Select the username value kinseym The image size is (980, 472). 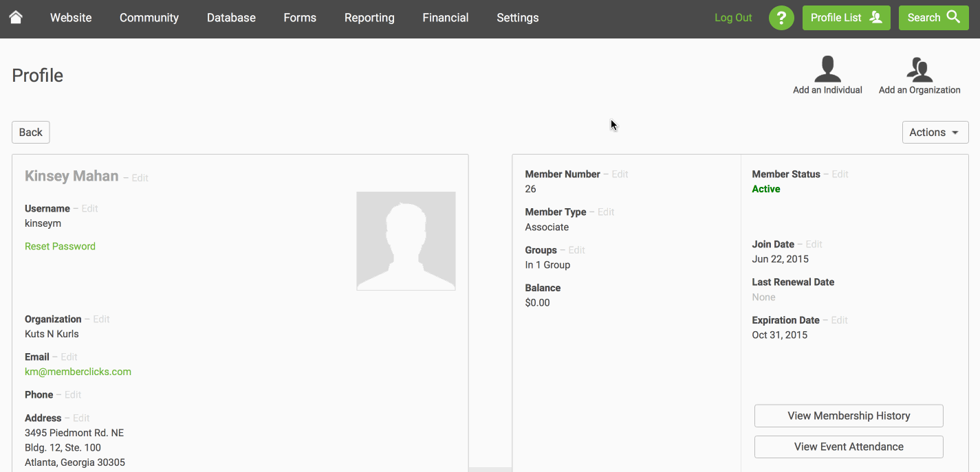pyautogui.click(x=43, y=223)
